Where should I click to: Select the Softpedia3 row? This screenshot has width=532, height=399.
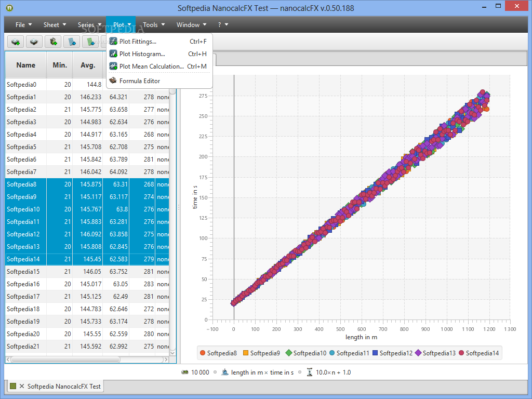[x=87, y=122]
